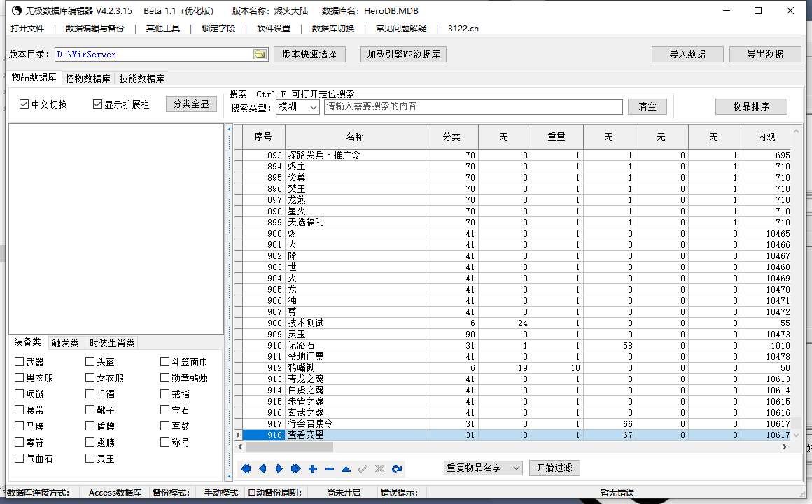Browse for the version directory folder icon
Viewport: 812px width, 504px height.
tap(260, 55)
